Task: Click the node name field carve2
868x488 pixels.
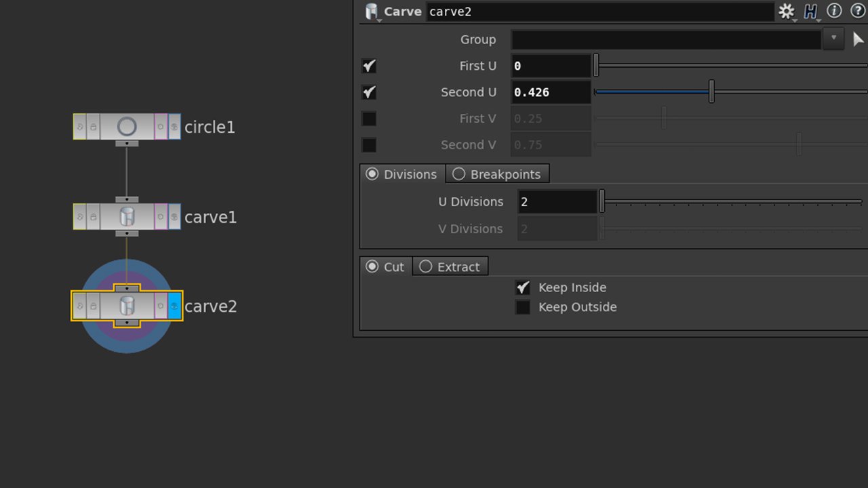Action: click(599, 12)
